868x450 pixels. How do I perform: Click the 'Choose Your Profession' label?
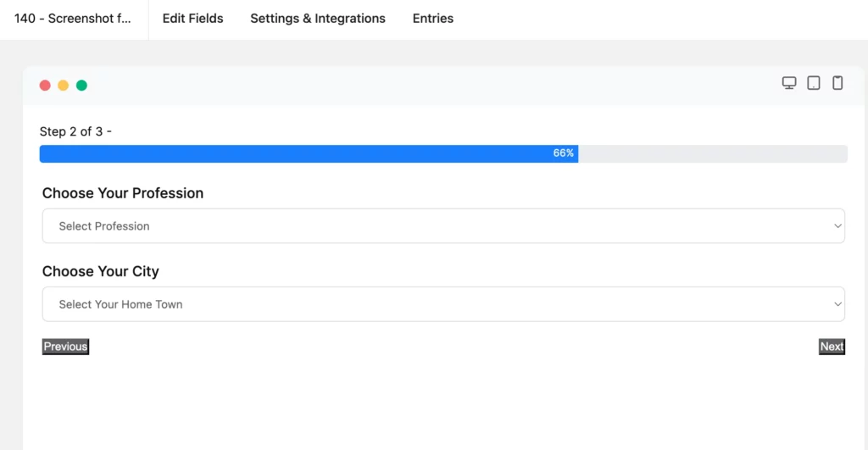coord(123,193)
